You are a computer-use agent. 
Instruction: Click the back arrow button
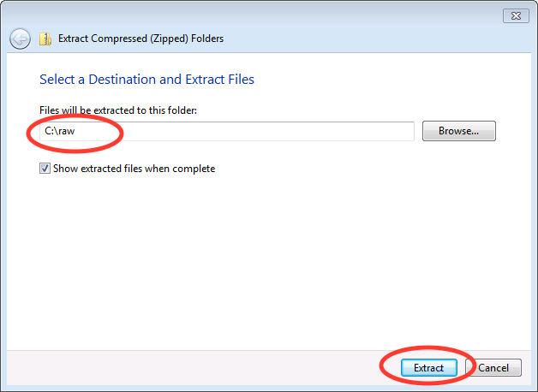pyautogui.click(x=20, y=39)
